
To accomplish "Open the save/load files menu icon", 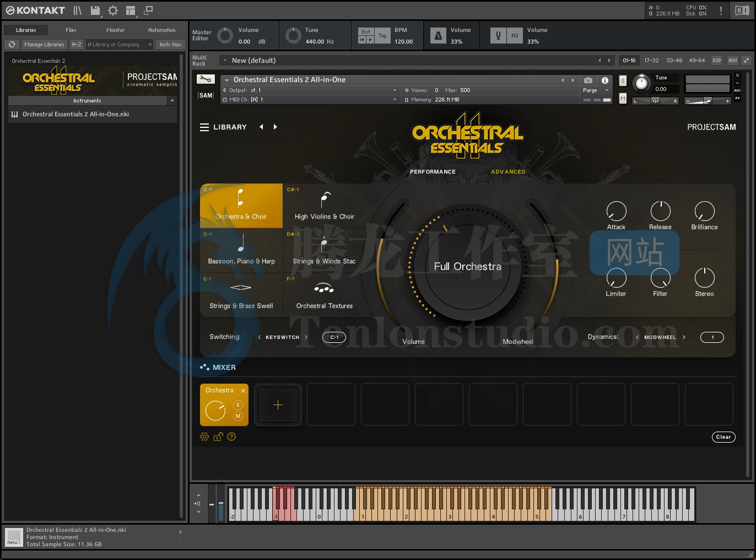I will [x=95, y=10].
